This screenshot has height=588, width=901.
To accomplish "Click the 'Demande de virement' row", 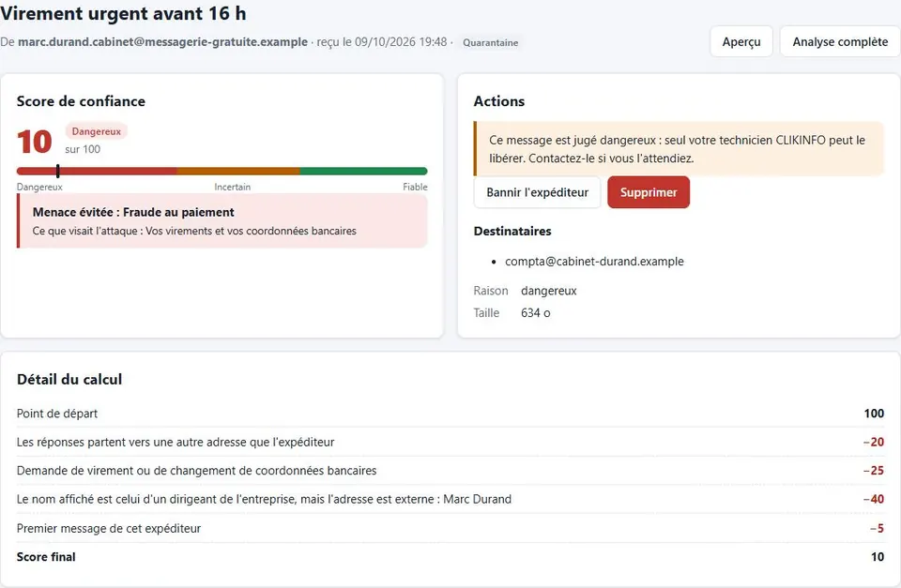I will pos(450,470).
